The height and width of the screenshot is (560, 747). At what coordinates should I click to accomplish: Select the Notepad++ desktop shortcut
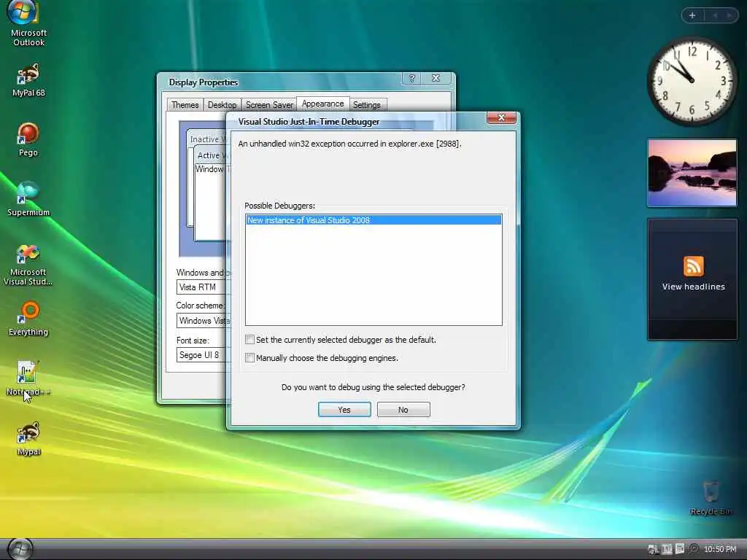click(x=28, y=378)
